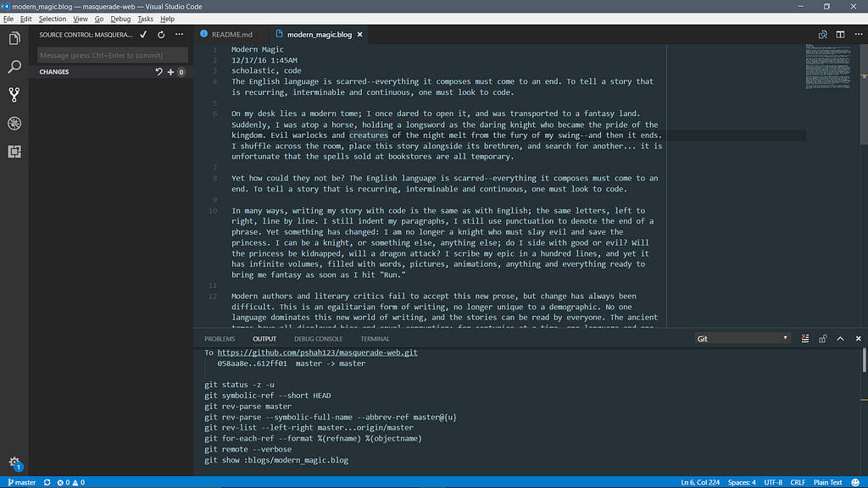Collapse the CHANGES section

[x=54, y=72]
